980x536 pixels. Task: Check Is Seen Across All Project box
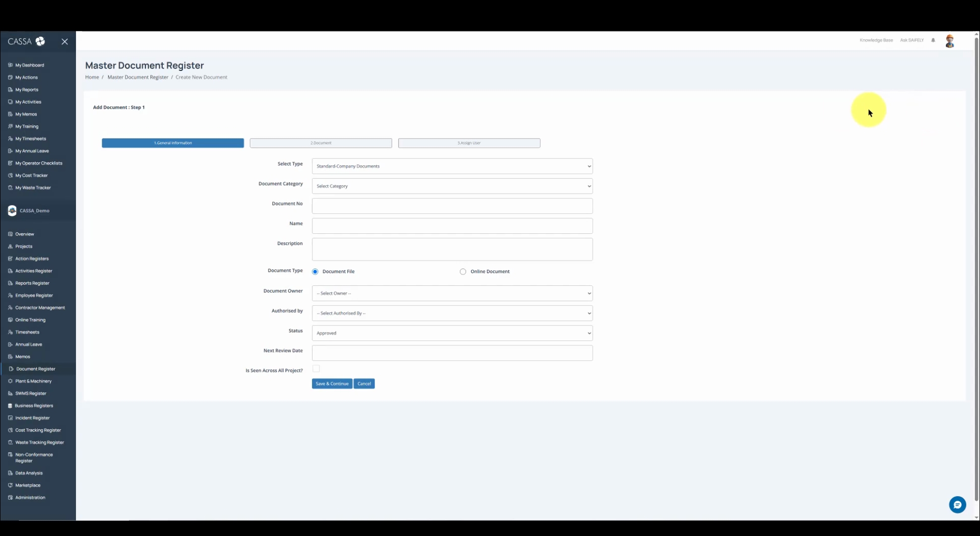(316, 369)
